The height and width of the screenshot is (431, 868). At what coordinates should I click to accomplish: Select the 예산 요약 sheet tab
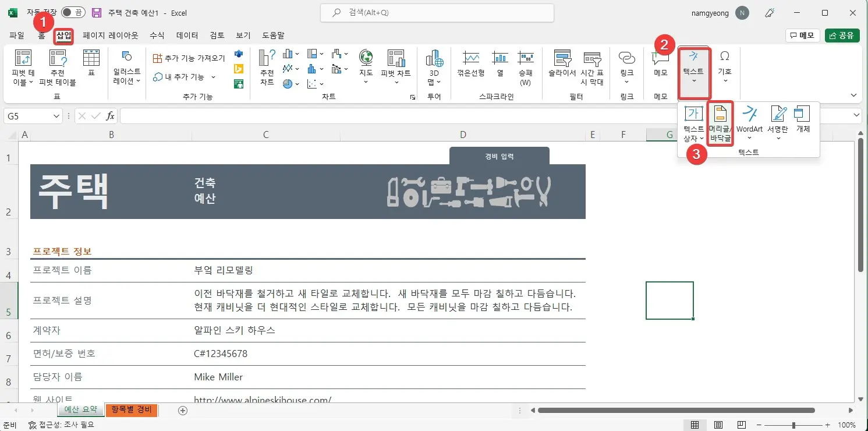(x=81, y=409)
